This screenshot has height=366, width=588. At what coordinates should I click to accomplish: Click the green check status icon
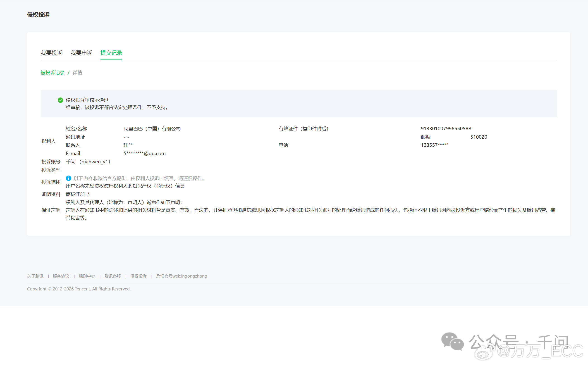point(60,100)
